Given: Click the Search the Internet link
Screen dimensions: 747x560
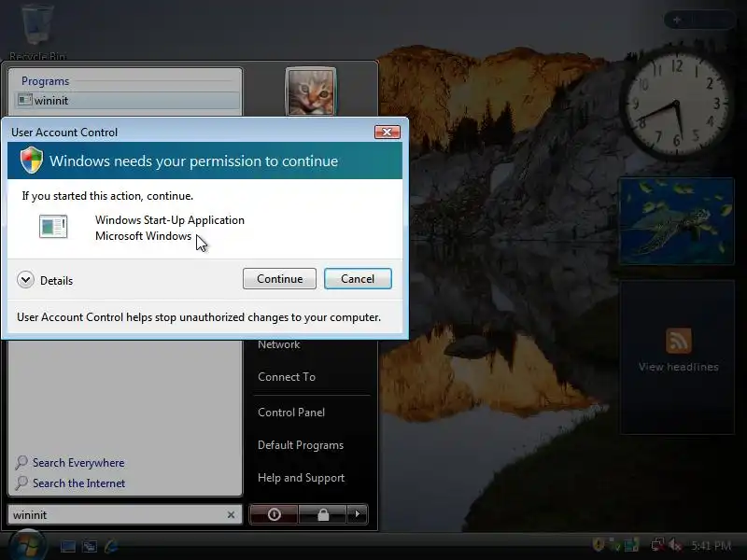Looking at the screenshot, I should (79, 483).
